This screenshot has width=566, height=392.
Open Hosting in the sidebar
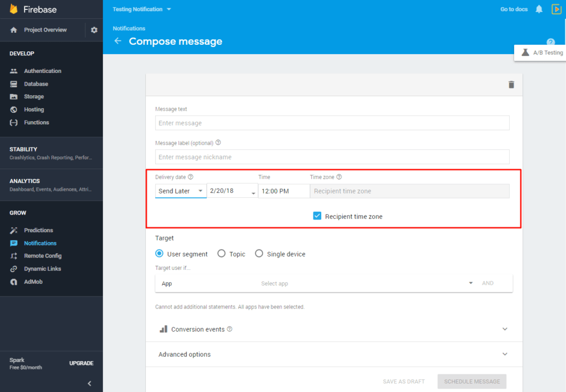coord(34,109)
